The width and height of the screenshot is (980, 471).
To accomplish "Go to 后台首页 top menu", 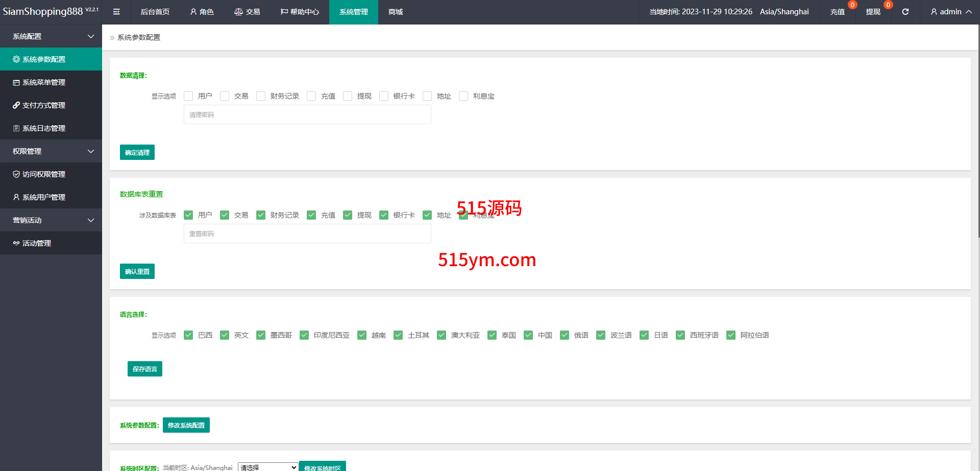I will click(155, 12).
